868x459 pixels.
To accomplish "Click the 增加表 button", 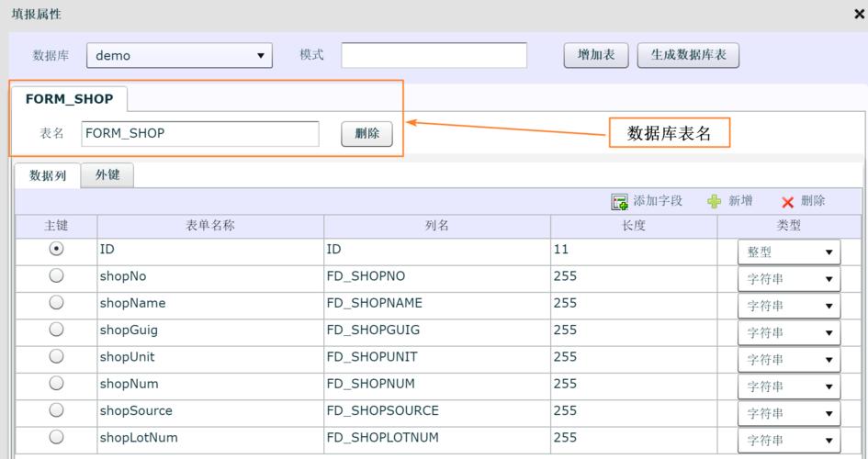I will (x=595, y=55).
